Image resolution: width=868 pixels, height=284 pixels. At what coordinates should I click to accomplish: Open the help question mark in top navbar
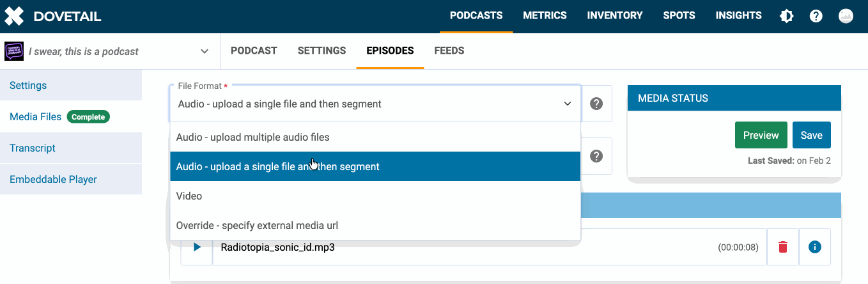coord(816,16)
